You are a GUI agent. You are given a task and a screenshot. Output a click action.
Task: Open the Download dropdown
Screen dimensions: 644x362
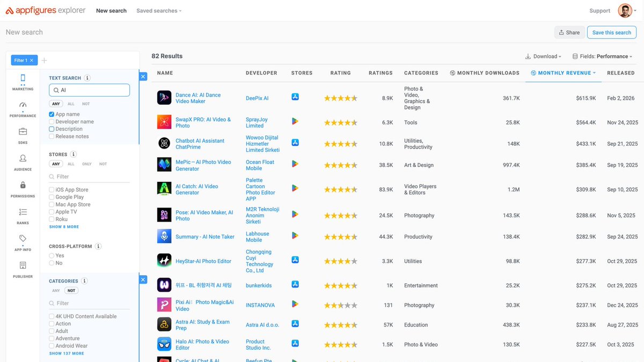tap(543, 56)
